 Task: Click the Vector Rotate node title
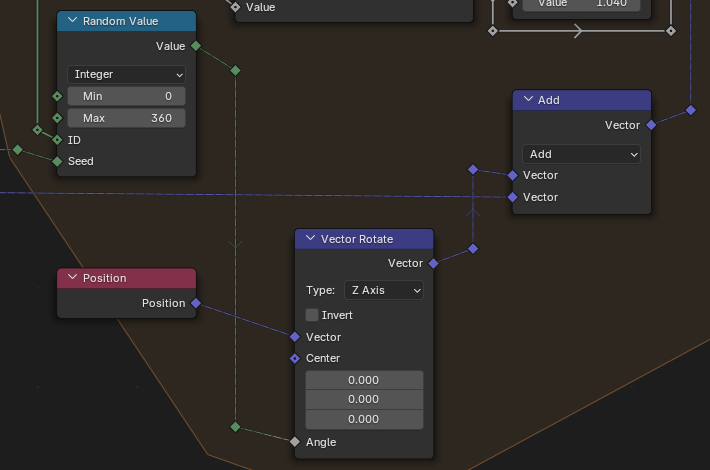pyautogui.click(x=357, y=239)
